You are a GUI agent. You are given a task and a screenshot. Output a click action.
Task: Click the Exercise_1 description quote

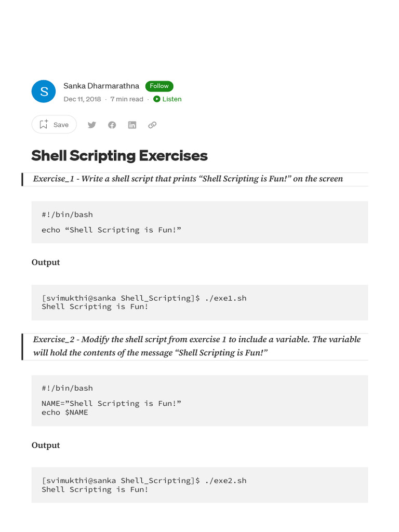click(x=188, y=179)
